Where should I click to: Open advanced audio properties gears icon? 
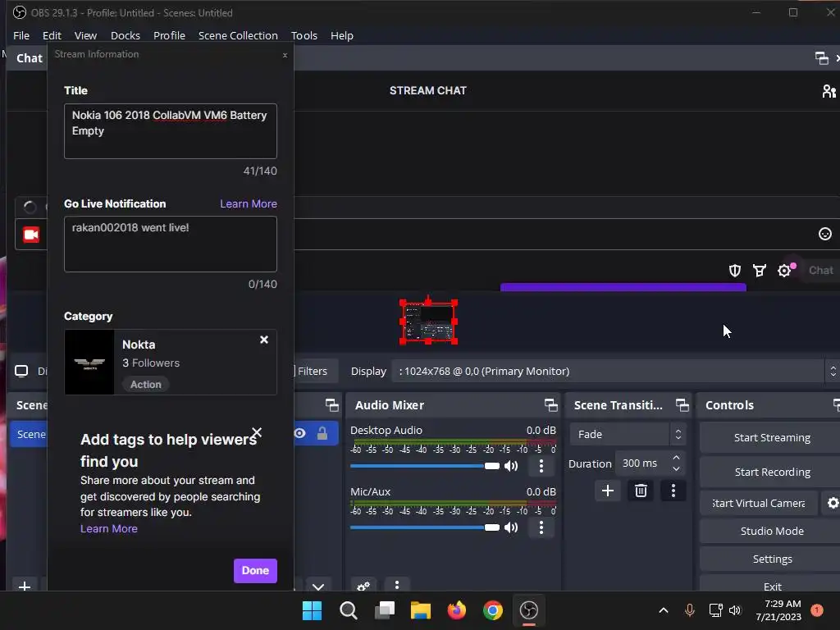[x=363, y=586]
